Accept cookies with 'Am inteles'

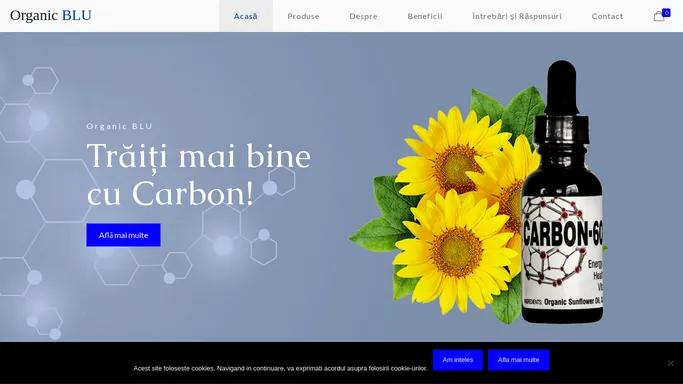click(x=457, y=360)
